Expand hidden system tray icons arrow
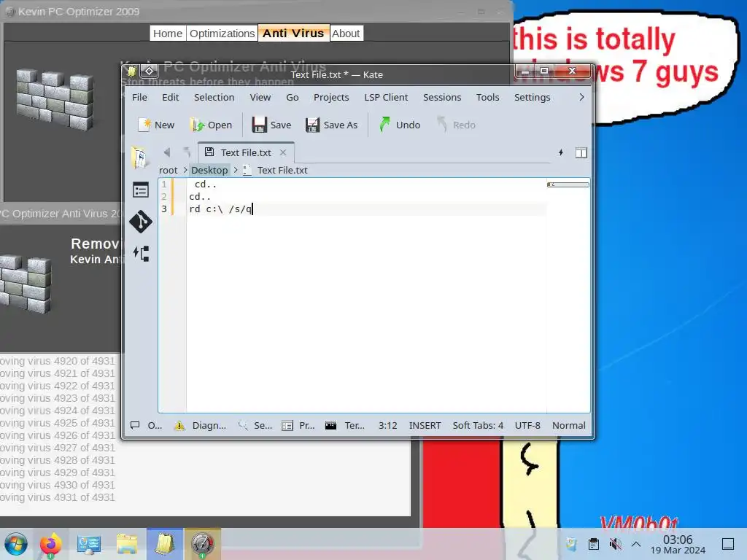Viewport: 747px width, 560px height. pos(636,544)
